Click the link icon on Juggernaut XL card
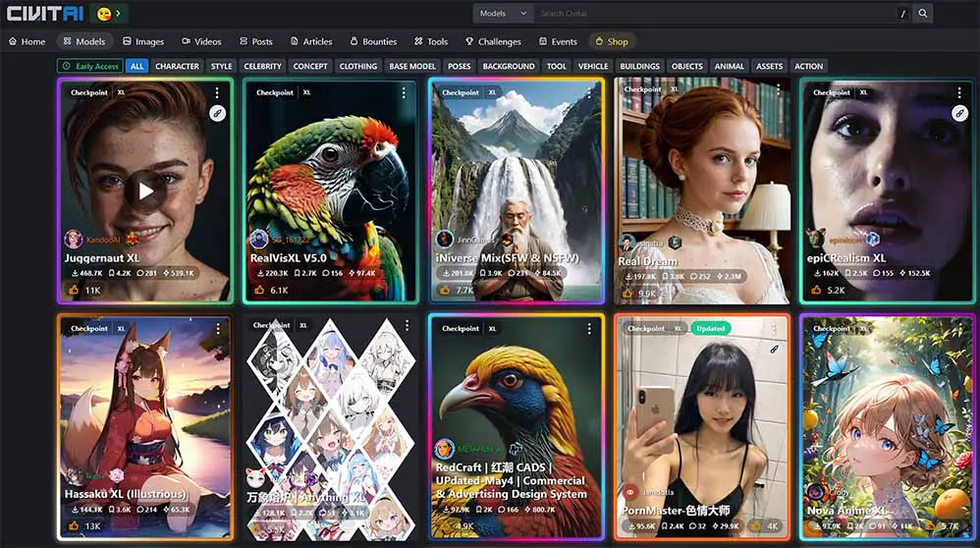The image size is (980, 548). (217, 114)
